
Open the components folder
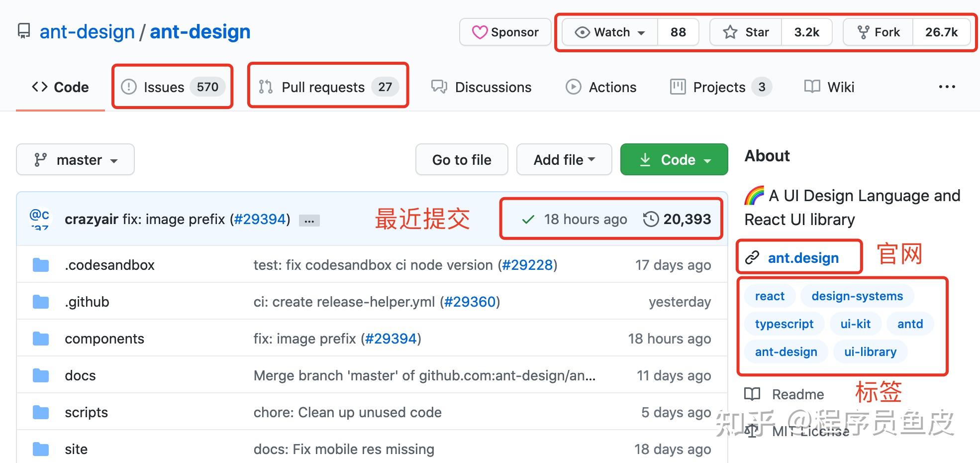[x=104, y=339]
